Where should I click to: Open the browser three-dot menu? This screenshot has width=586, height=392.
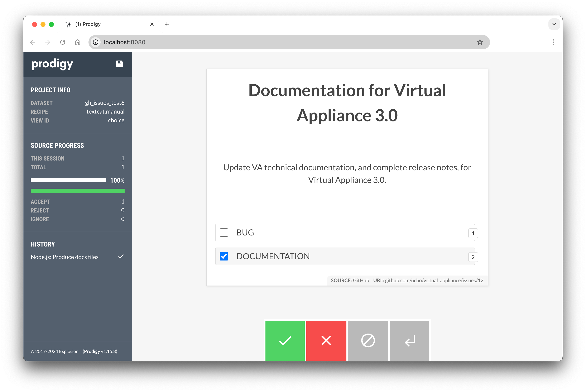(553, 42)
